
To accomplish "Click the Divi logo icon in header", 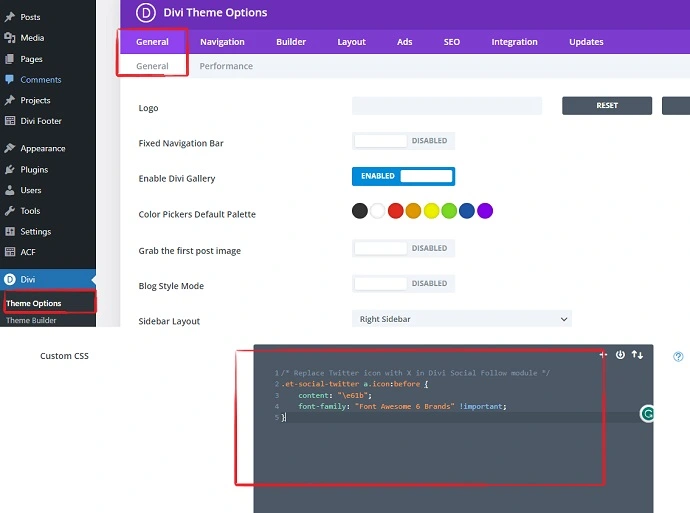I will 146,13.
